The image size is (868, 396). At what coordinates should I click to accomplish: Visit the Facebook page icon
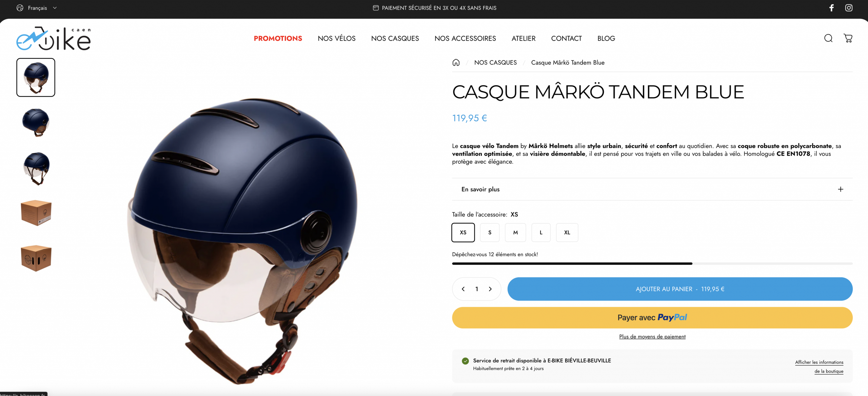(831, 8)
